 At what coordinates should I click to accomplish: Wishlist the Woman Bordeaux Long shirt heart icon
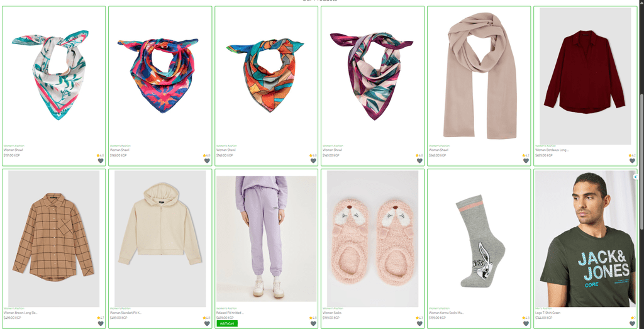coord(633,160)
